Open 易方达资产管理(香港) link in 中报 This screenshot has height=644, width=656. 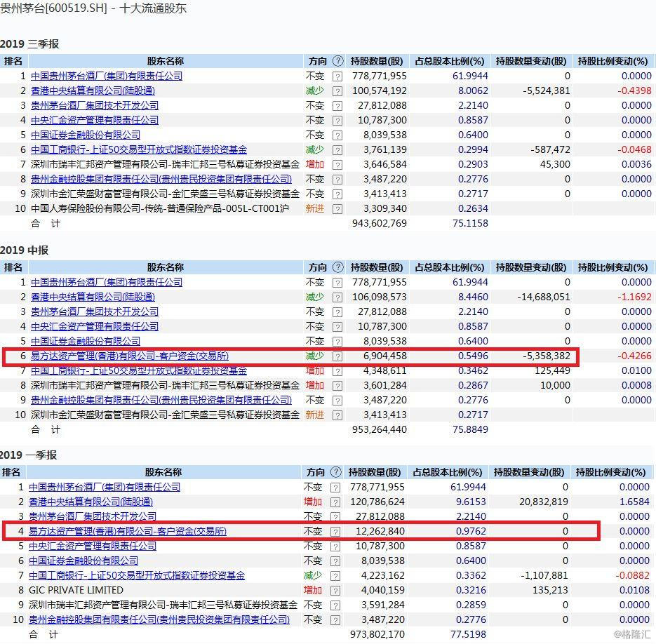point(130,356)
